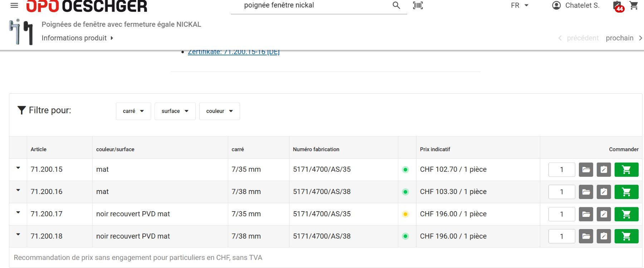Open the couleur filter dropdown

(220, 111)
